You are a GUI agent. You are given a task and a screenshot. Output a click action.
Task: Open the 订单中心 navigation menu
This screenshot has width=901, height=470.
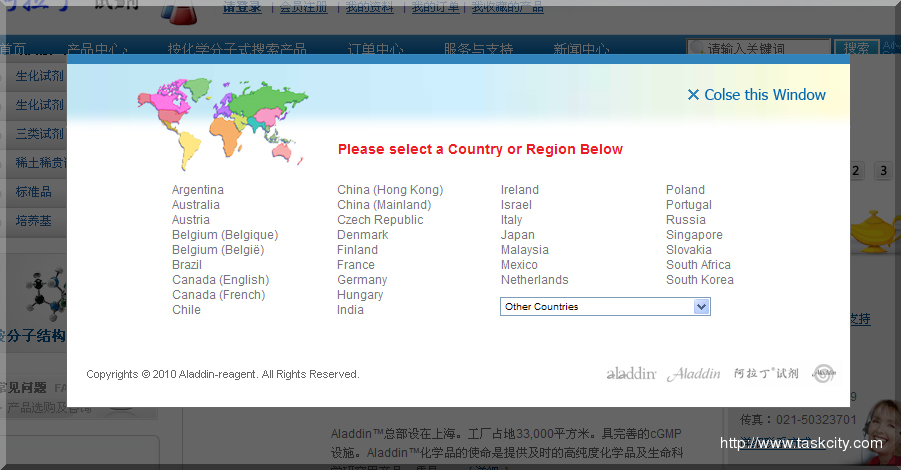375,49
